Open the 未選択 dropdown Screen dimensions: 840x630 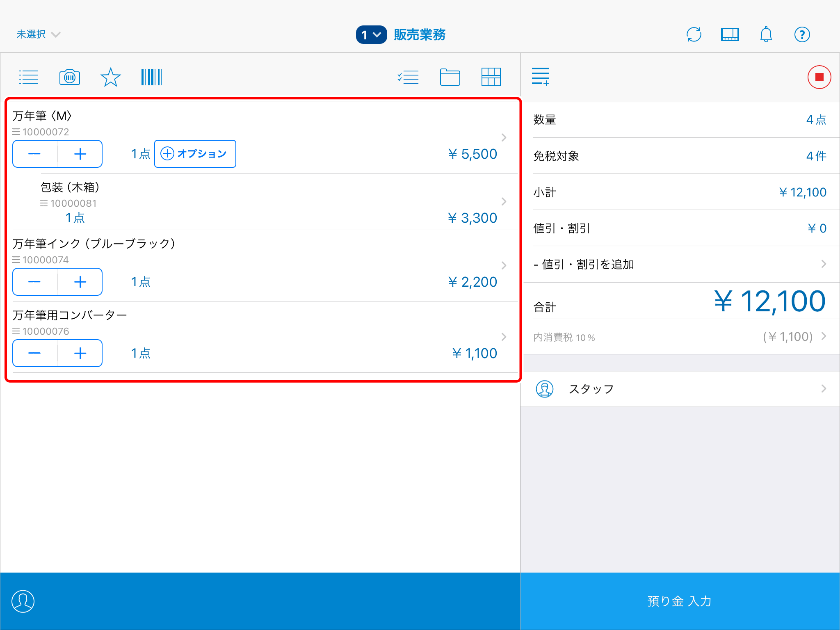39,34
